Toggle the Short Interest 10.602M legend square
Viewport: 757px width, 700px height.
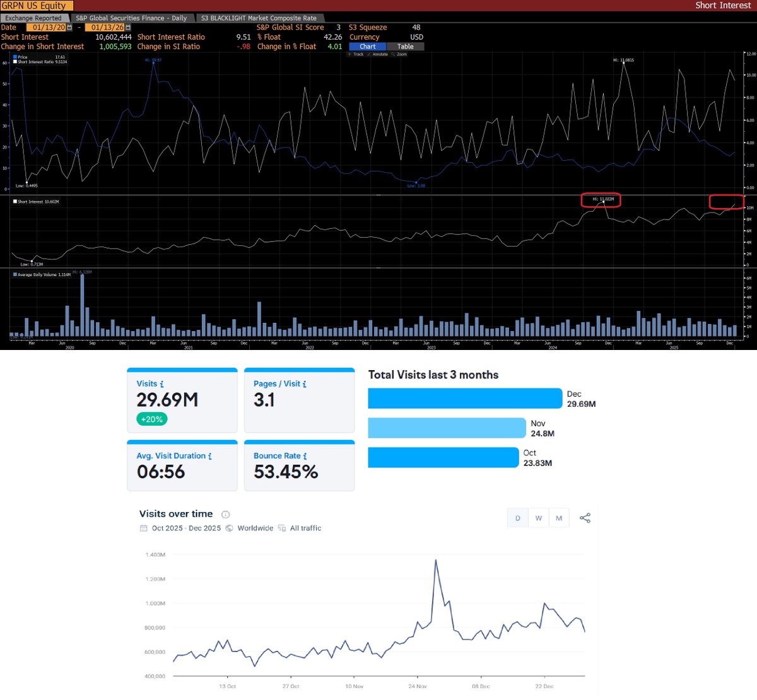click(x=15, y=202)
